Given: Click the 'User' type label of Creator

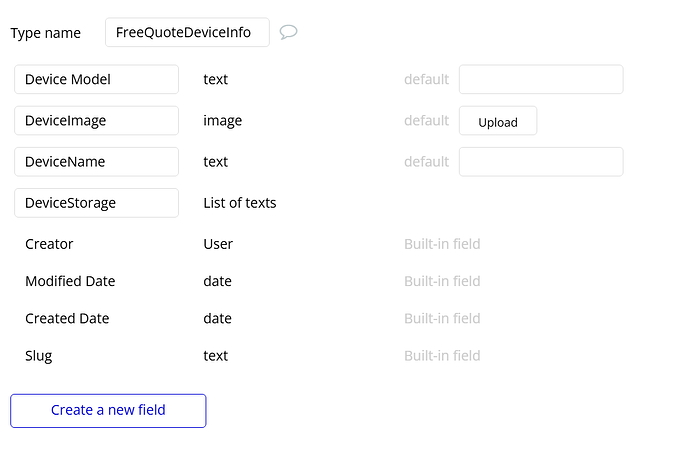Looking at the screenshot, I should 218,244.
